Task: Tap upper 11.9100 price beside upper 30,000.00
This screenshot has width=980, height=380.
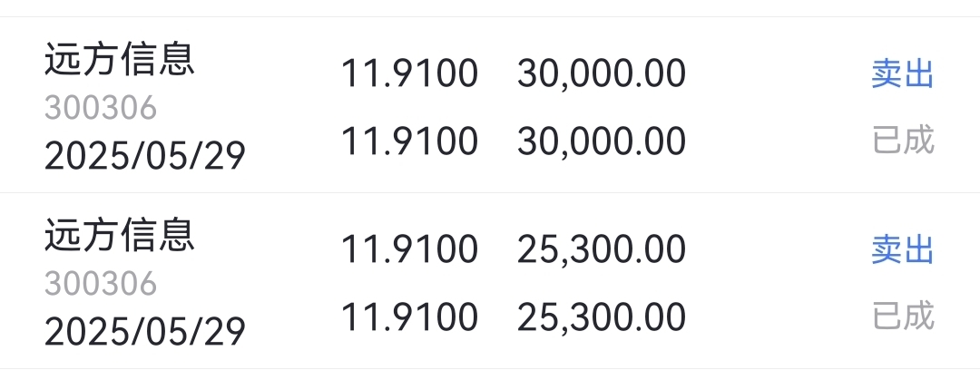Action: [x=409, y=73]
